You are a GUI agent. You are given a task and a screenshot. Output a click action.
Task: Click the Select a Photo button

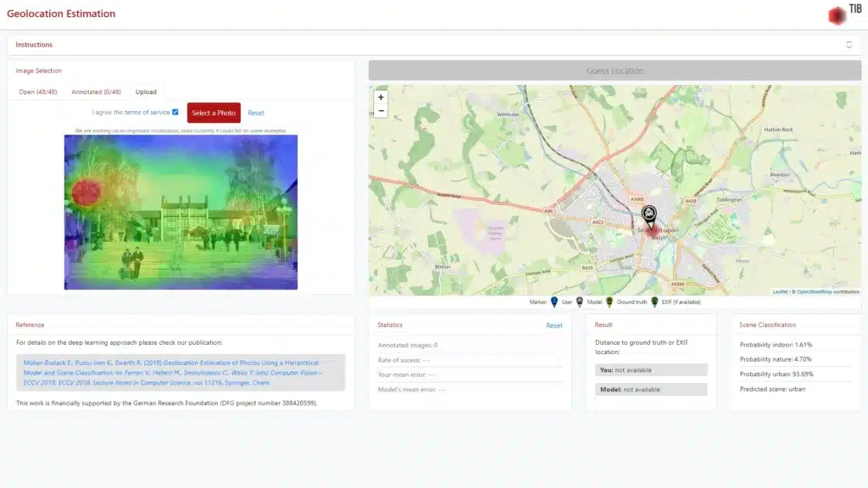pos(214,113)
